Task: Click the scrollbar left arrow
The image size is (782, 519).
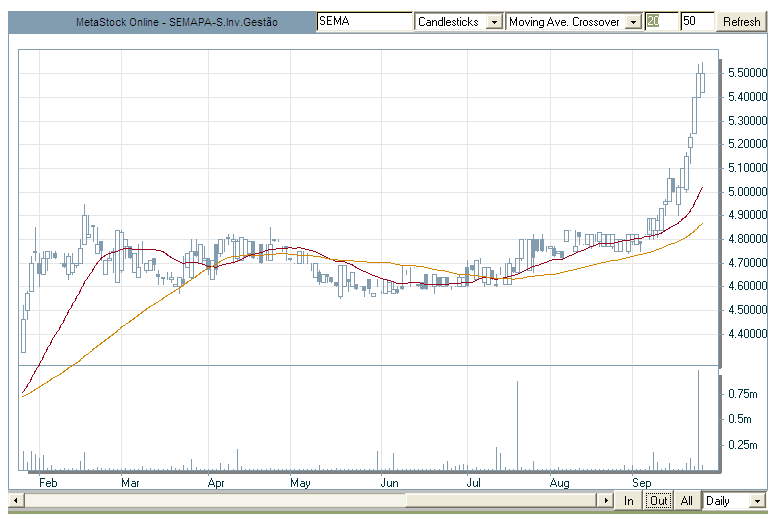Action: (x=14, y=500)
